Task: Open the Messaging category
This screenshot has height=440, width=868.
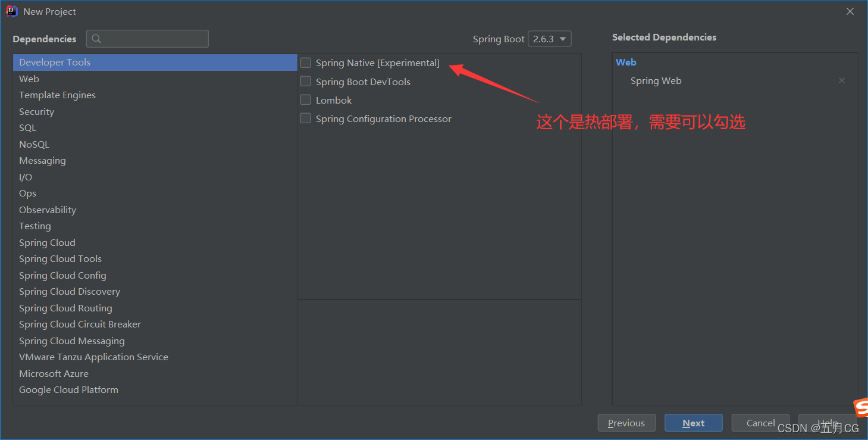Action: coord(155,161)
